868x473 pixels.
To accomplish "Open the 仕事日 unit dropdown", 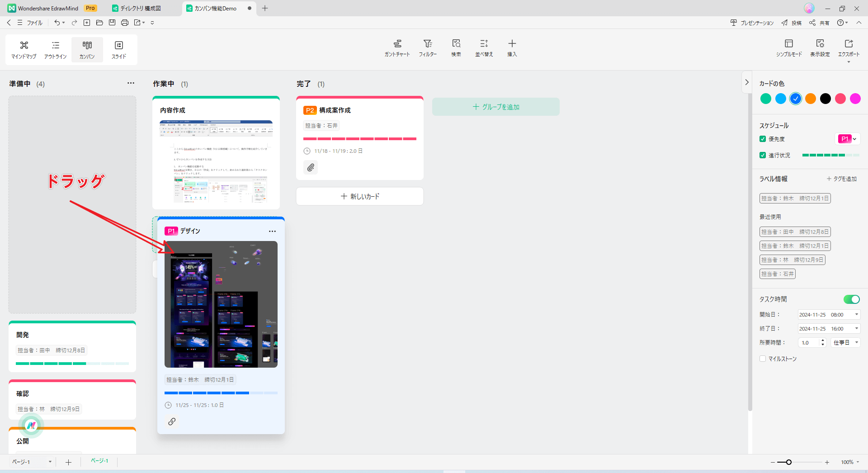I will point(845,343).
